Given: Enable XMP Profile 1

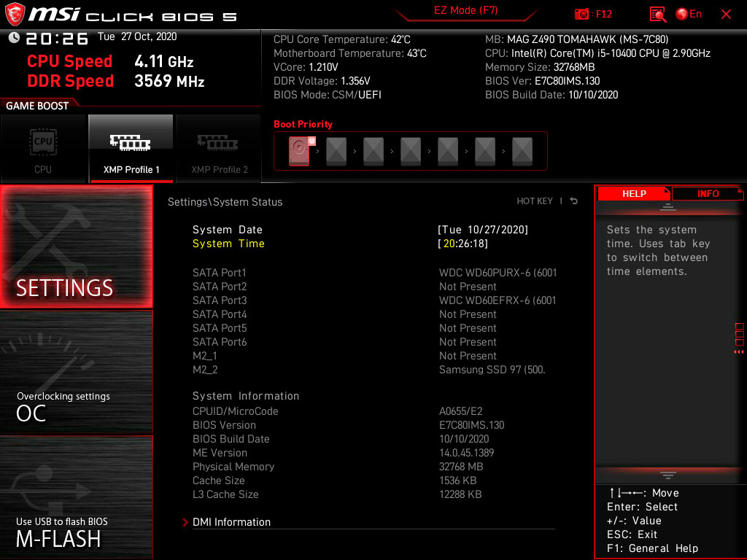Looking at the screenshot, I should pyautogui.click(x=131, y=149).
